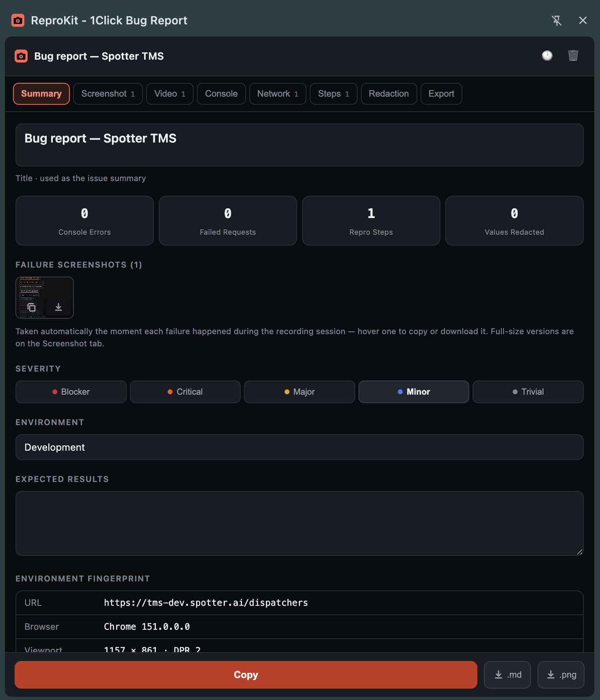Open the Video tab
Image resolution: width=600 pixels, height=700 pixels.
tap(170, 94)
